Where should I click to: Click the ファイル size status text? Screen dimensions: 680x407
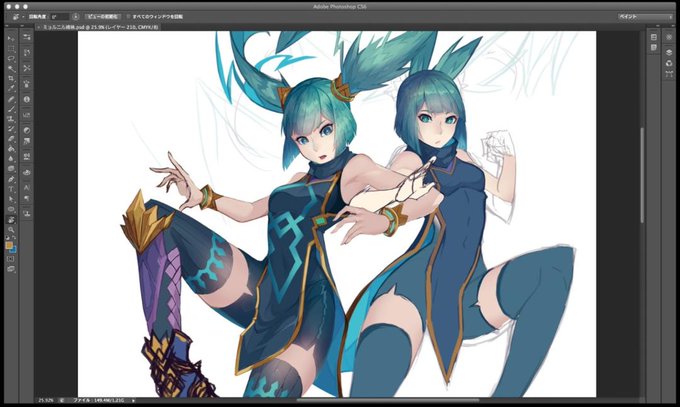pos(98,400)
